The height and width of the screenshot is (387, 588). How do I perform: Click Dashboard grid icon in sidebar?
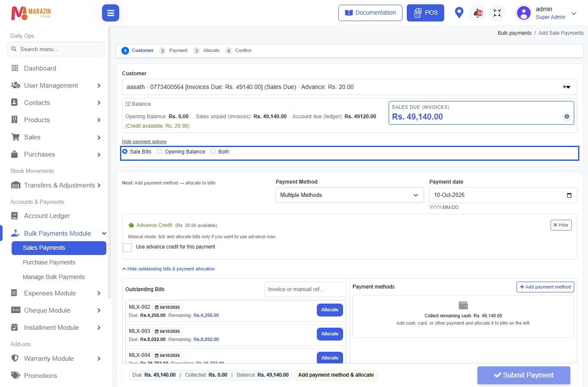(x=15, y=68)
